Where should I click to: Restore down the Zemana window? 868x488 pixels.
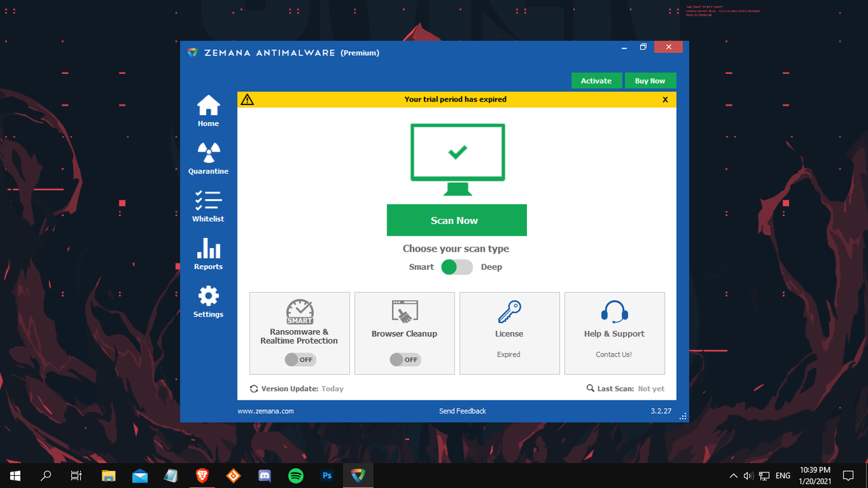644,47
